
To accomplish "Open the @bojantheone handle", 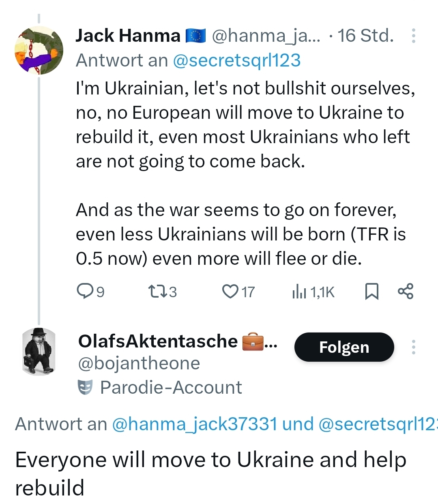I will click(x=139, y=363).
